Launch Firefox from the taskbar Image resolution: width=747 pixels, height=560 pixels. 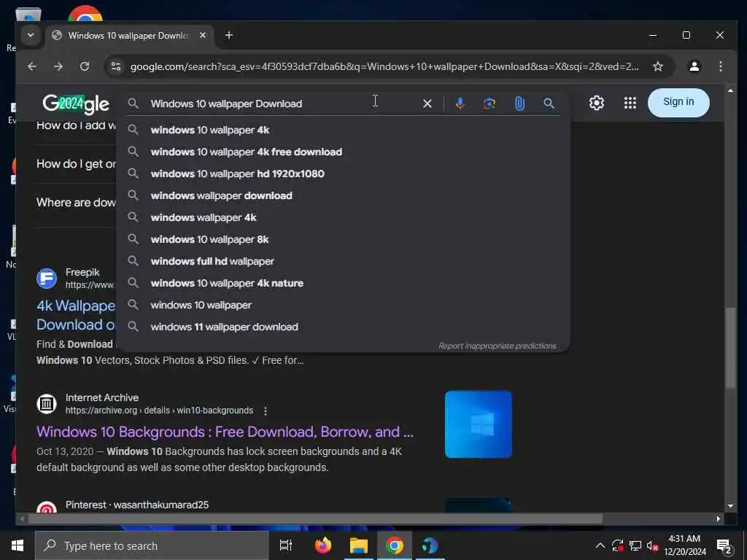tap(323, 545)
